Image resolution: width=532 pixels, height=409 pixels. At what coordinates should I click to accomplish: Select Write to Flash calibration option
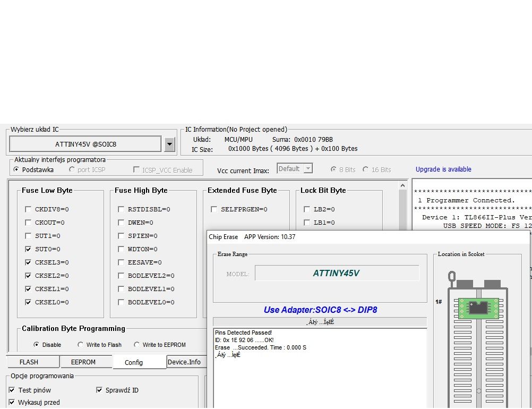81,345
